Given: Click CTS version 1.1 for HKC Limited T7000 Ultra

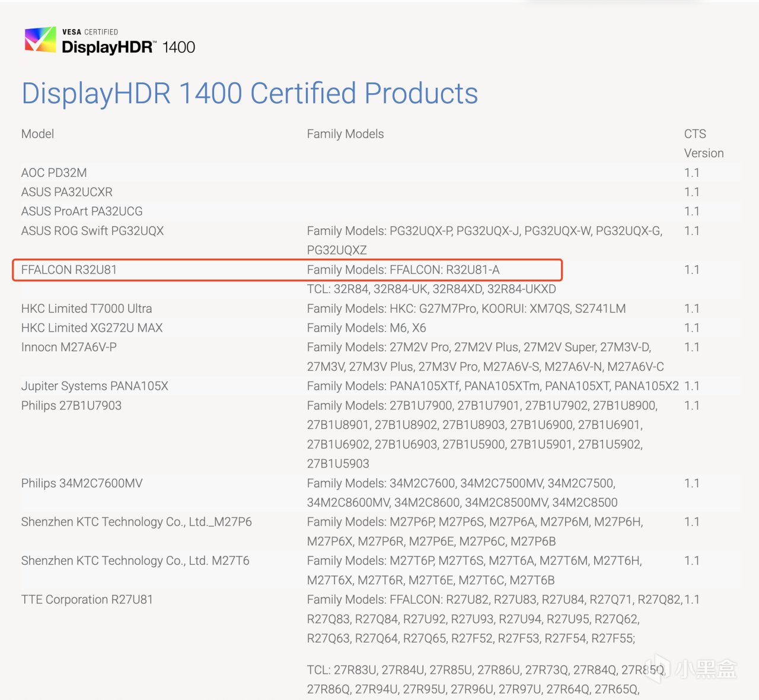Looking at the screenshot, I should 691,308.
